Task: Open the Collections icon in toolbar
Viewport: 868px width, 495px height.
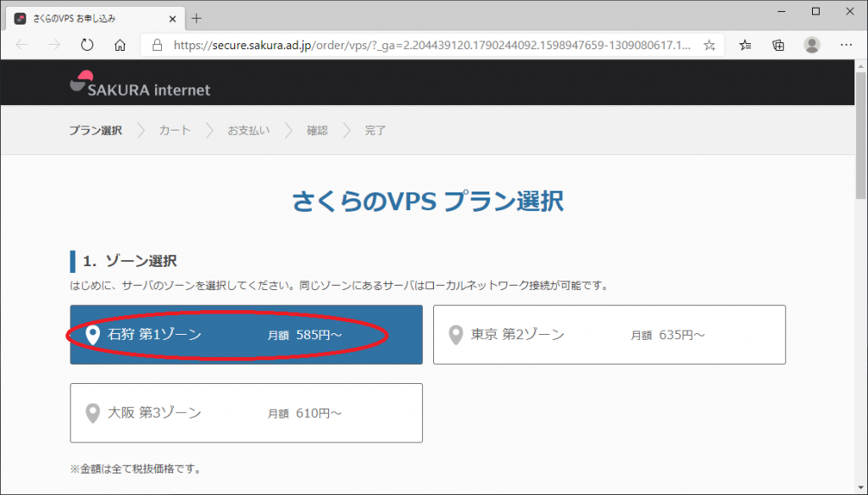Action: coord(778,45)
